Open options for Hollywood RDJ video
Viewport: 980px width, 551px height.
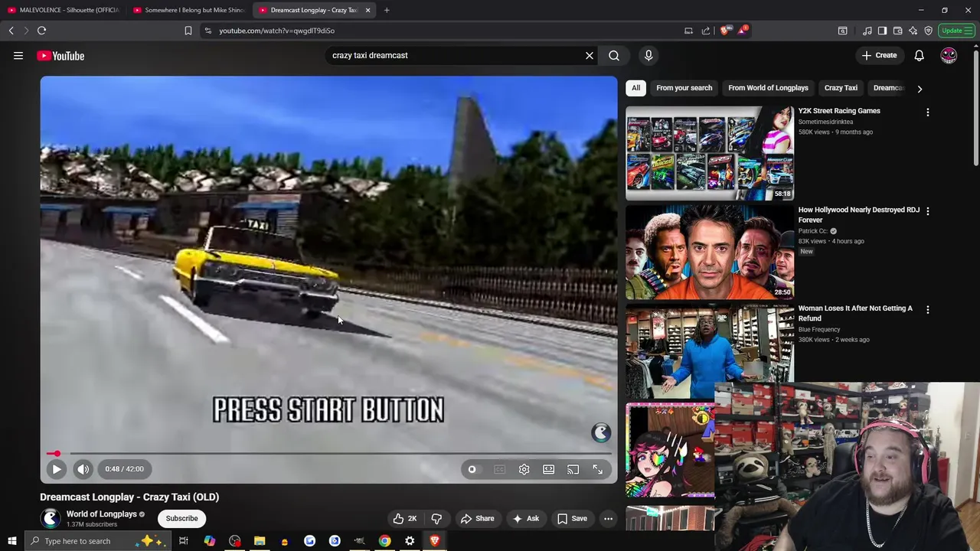tap(928, 211)
